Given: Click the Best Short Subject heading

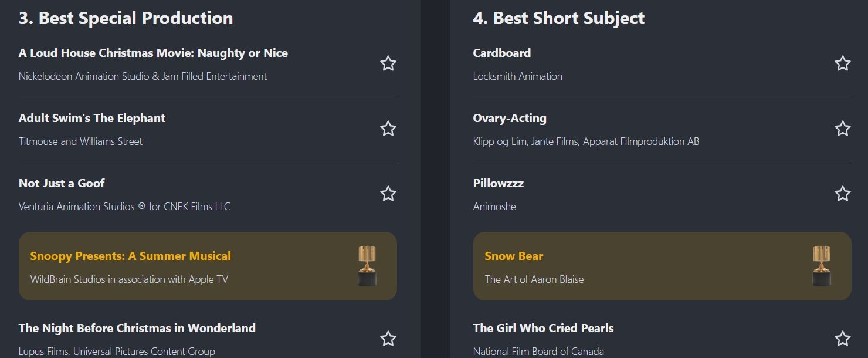Looking at the screenshot, I should 558,18.
